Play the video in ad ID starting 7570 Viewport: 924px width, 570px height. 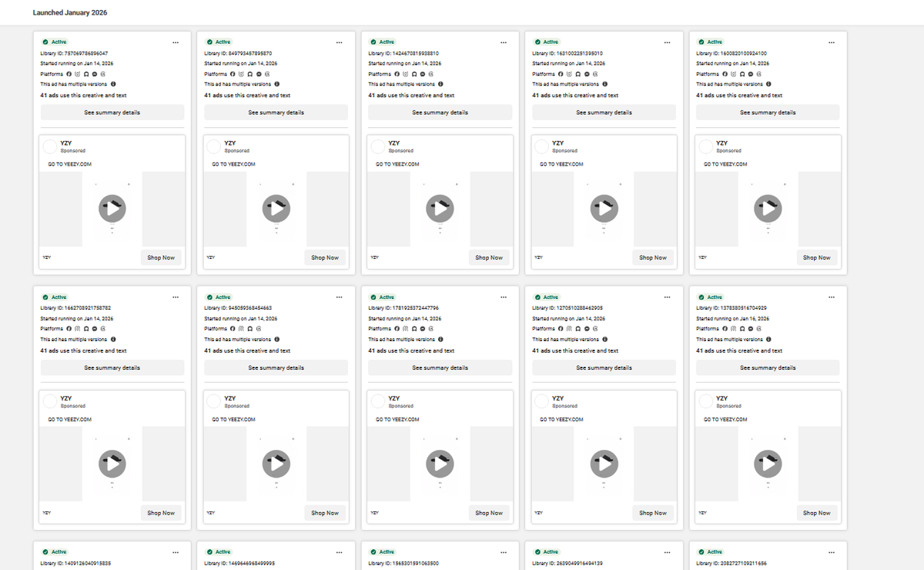pyautogui.click(x=112, y=208)
